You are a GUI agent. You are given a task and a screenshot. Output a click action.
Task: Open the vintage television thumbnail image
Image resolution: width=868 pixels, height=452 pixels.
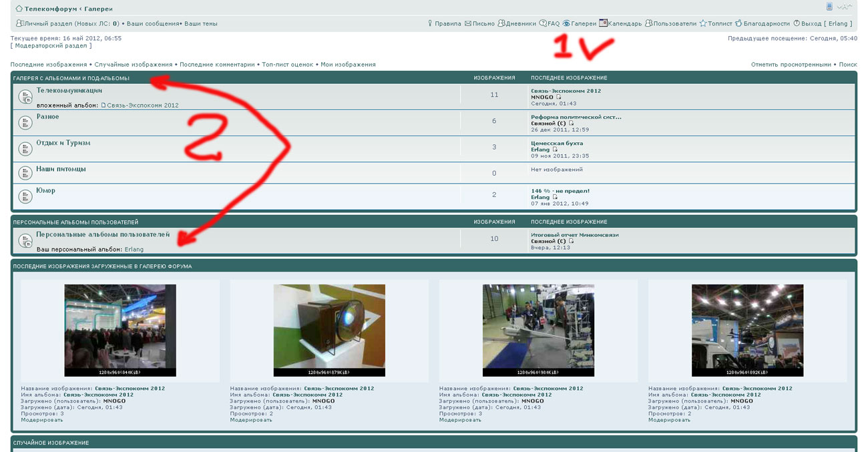point(329,330)
